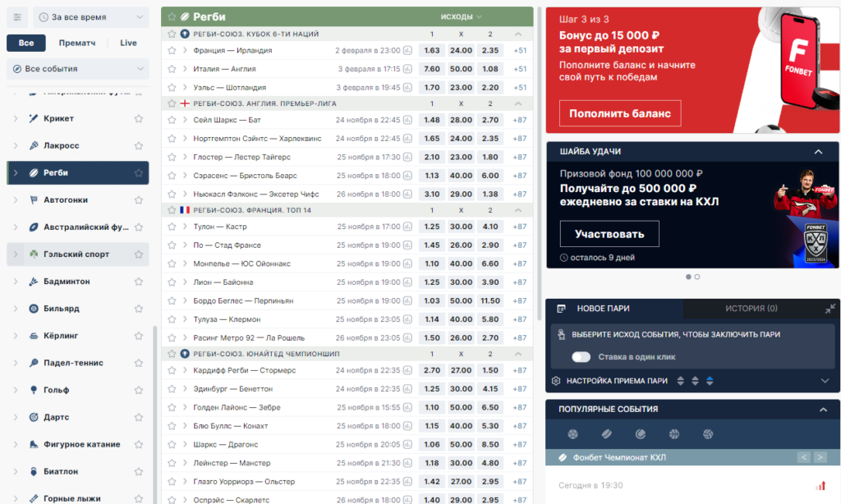The image size is (841, 504).
Task: Select Падел-теннис in the sports list
Action: pyautogui.click(x=78, y=363)
